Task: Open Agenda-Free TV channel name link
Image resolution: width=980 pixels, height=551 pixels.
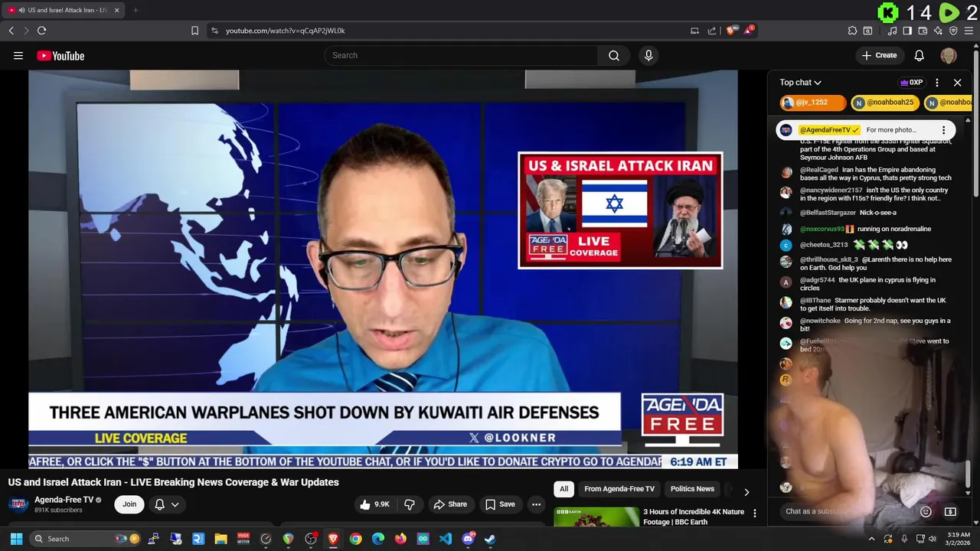Action: 64,500
